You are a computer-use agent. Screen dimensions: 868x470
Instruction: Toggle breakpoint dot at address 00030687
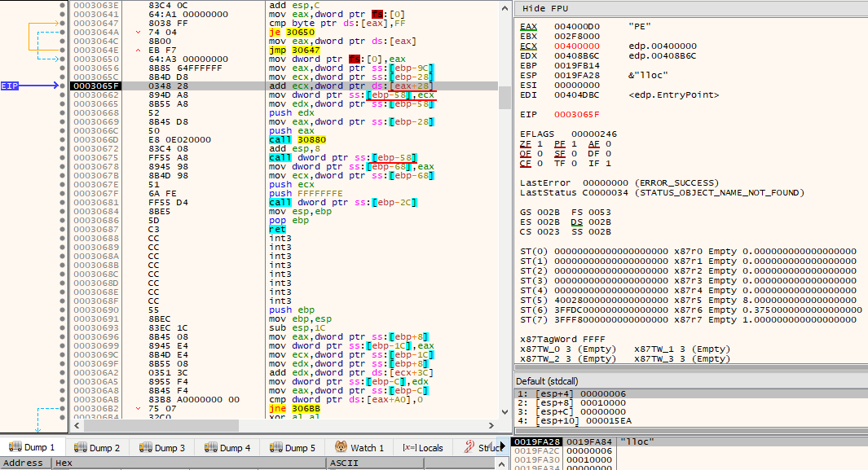point(62,229)
